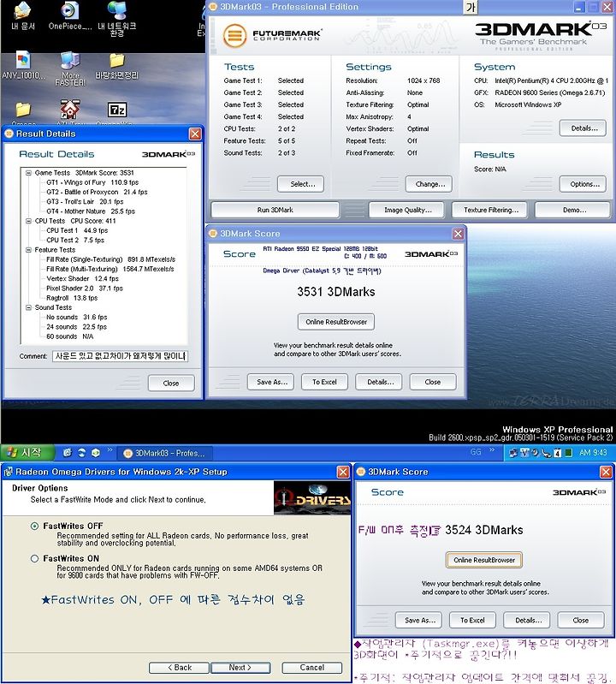Click Select... under Tests
This screenshot has height=684, width=616.
pyautogui.click(x=301, y=184)
